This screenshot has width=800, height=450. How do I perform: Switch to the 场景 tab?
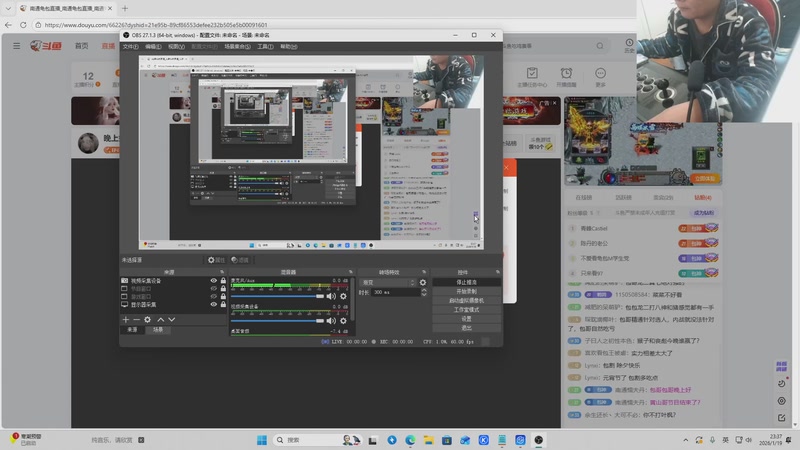click(158, 329)
